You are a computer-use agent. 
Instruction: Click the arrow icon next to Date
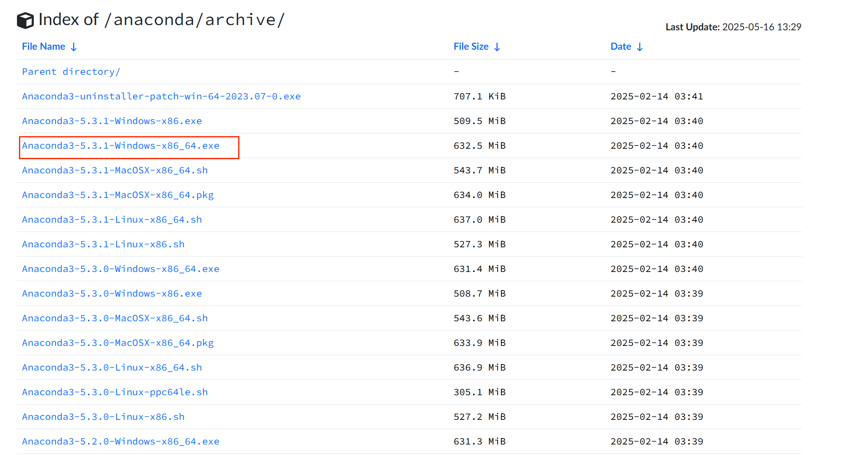pyautogui.click(x=639, y=47)
